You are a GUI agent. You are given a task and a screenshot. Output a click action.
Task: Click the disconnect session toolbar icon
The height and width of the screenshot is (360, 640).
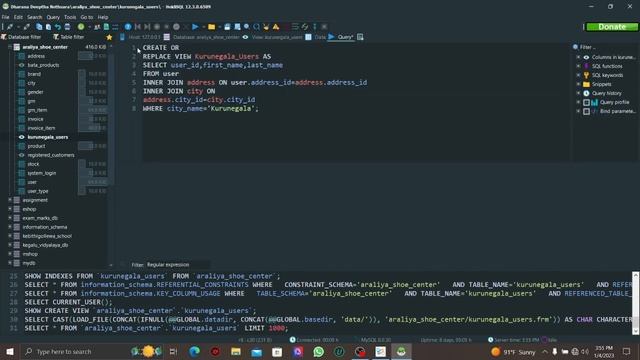(27, 27)
